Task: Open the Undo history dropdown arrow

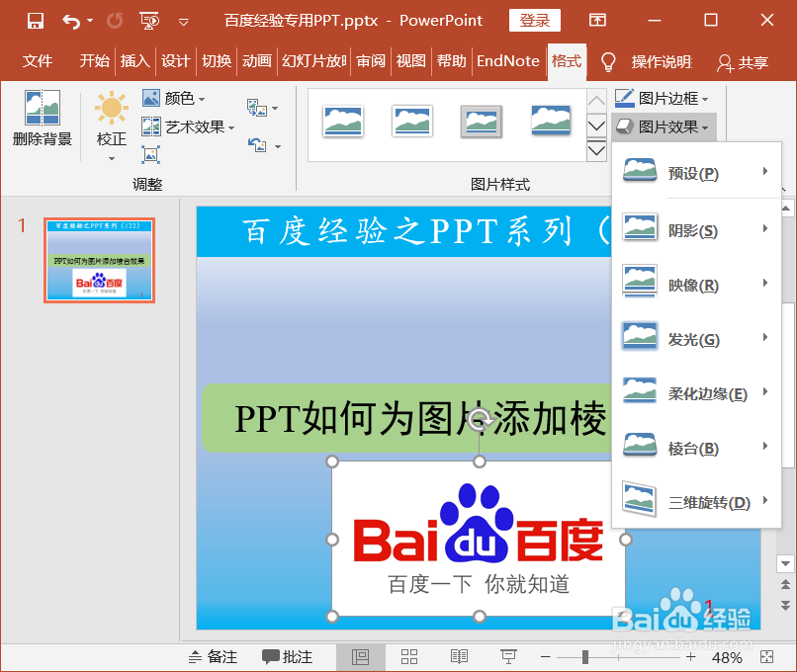Action: tap(90, 21)
